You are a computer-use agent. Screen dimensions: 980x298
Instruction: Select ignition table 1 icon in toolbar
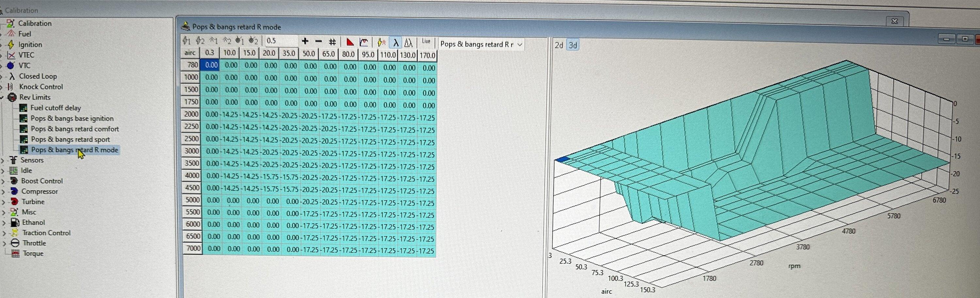pos(187,41)
